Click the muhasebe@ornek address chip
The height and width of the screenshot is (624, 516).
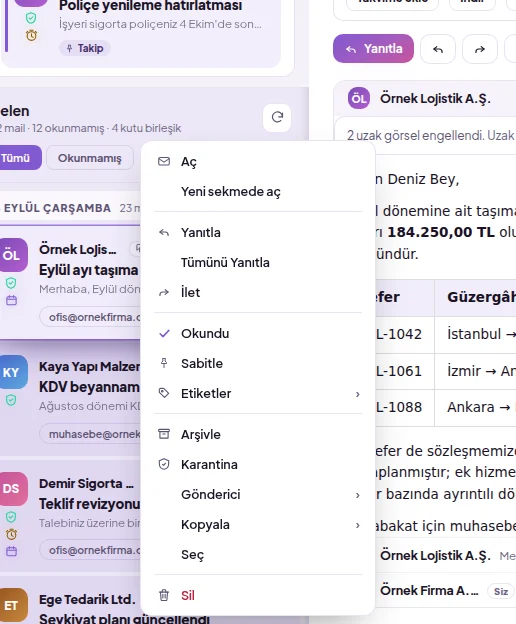click(90, 434)
